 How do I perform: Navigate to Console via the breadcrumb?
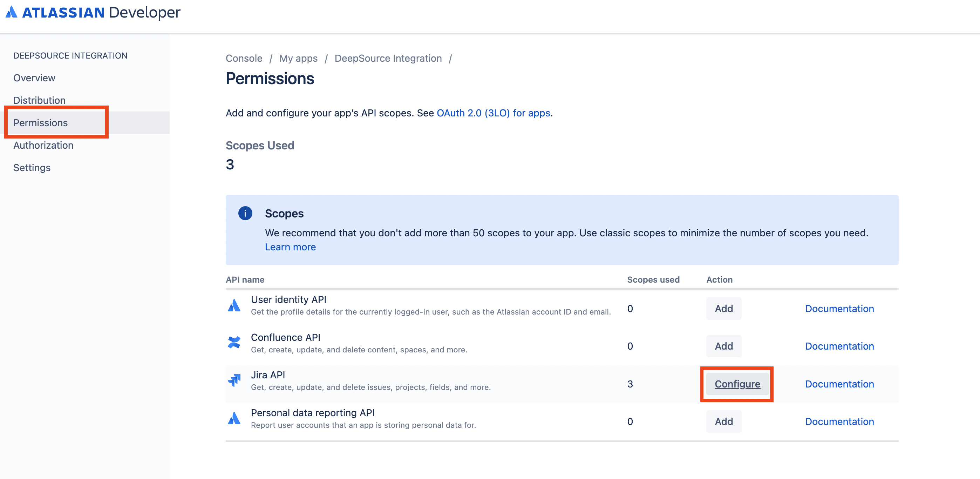[x=244, y=58]
